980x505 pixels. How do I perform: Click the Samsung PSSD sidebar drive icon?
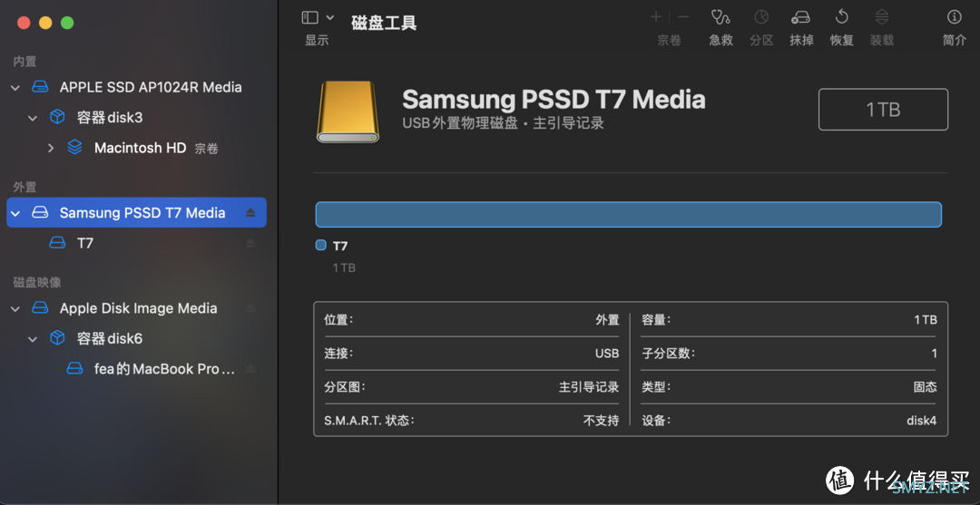[40, 212]
